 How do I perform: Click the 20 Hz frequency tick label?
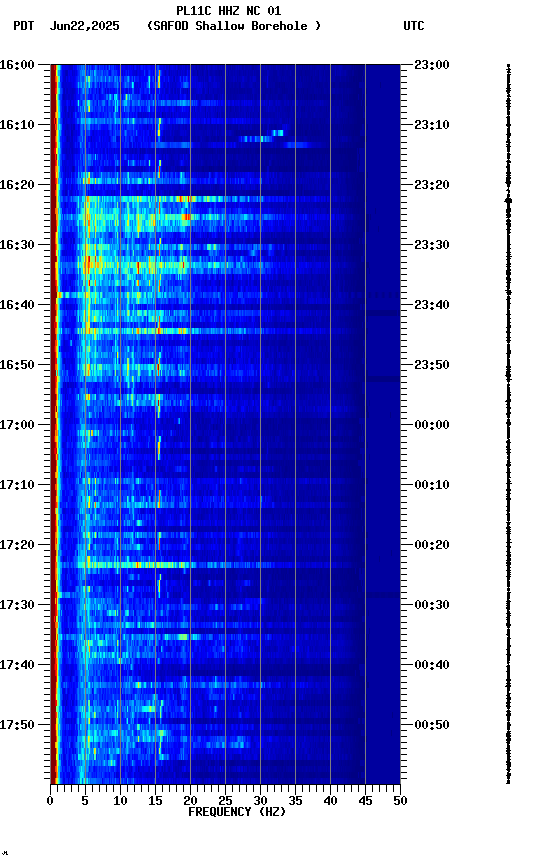click(190, 801)
